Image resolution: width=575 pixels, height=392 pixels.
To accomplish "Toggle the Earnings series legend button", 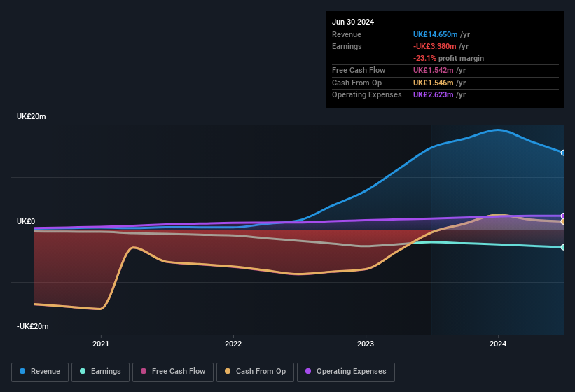I will pos(100,372).
